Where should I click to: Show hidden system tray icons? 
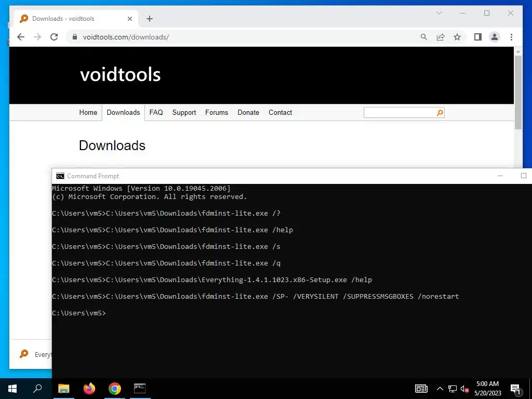pos(440,389)
